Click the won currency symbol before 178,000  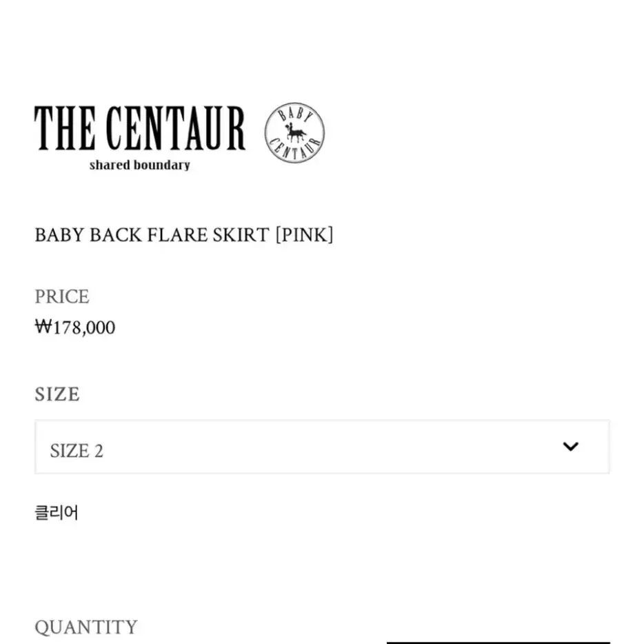(43, 327)
